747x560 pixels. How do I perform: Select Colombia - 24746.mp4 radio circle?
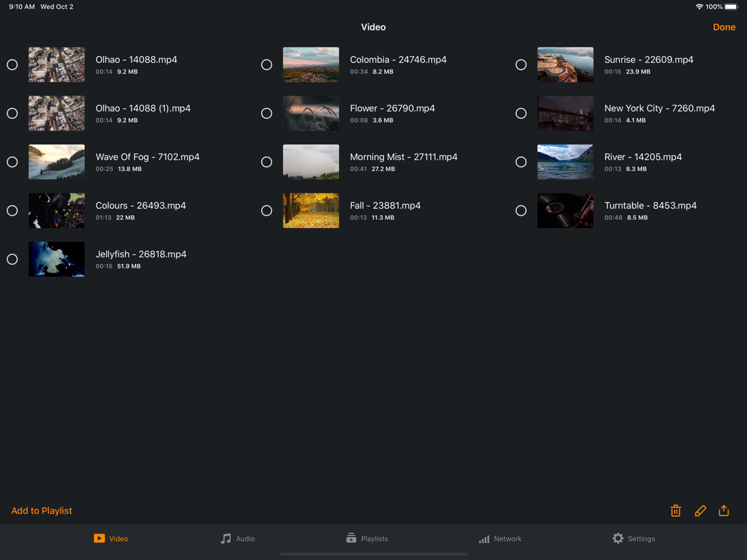(267, 65)
